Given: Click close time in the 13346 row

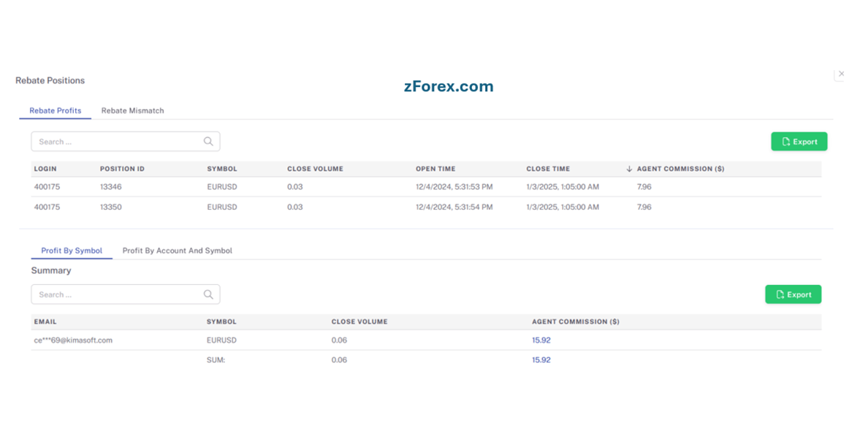Looking at the screenshot, I should [563, 187].
